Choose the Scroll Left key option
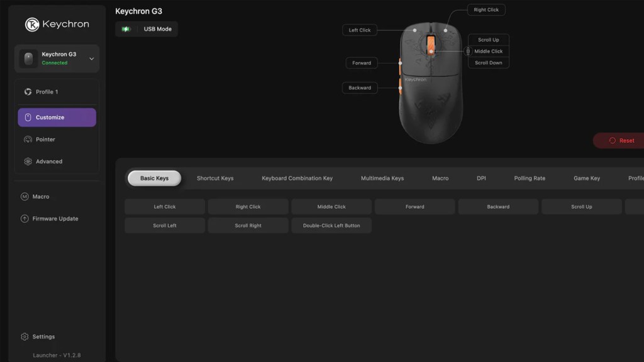The height and width of the screenshot is (362, 644). pyautogui.click(x=165, y=226)
